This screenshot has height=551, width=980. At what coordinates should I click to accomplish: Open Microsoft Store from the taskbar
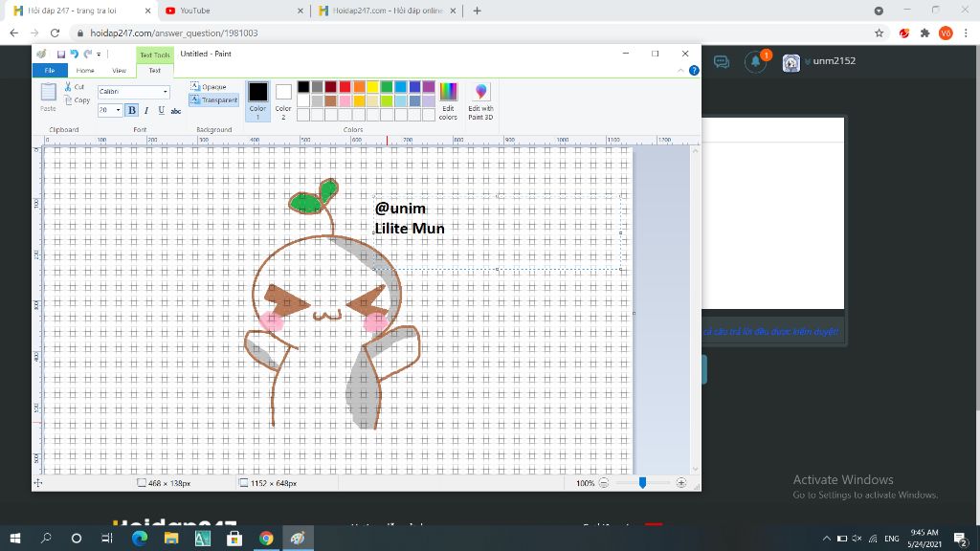point(234,538)
